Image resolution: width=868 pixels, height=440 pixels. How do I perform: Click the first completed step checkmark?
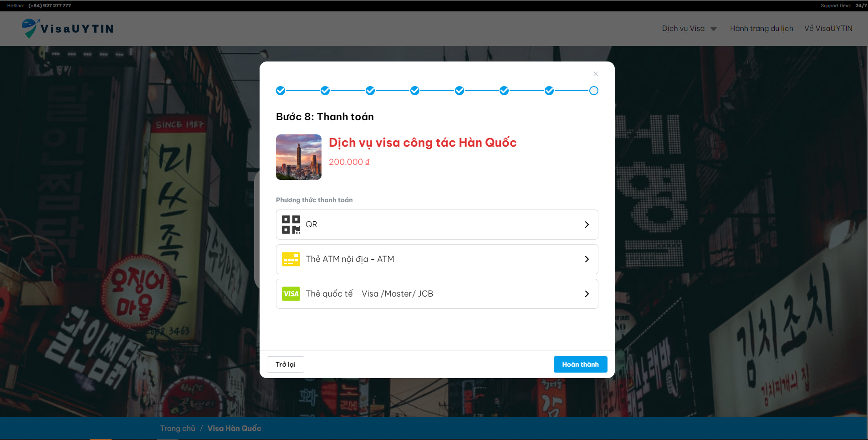[x=281, y=91]
